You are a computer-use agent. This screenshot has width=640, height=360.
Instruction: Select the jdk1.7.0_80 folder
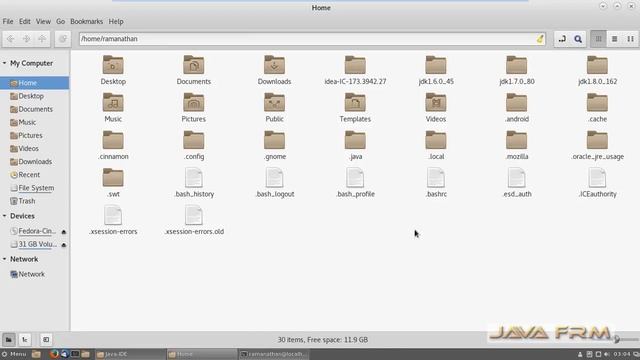tap(517, 70)
